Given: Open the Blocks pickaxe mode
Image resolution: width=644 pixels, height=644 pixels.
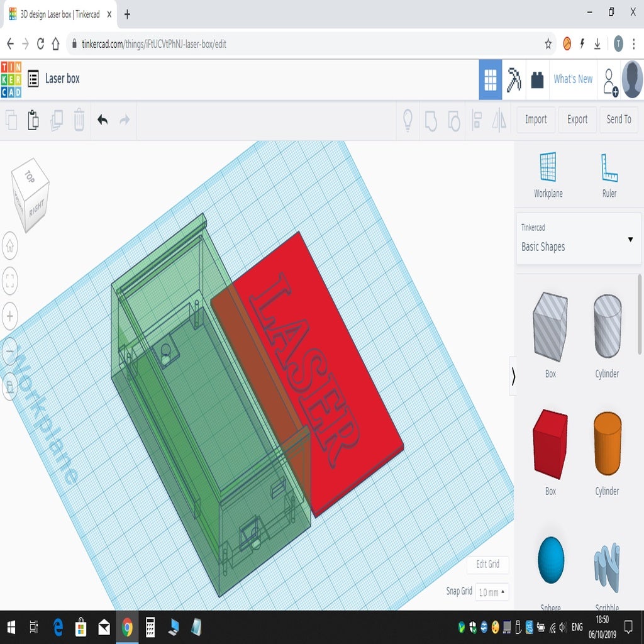Looking at the screenshot, I should [x=514, y=80].
